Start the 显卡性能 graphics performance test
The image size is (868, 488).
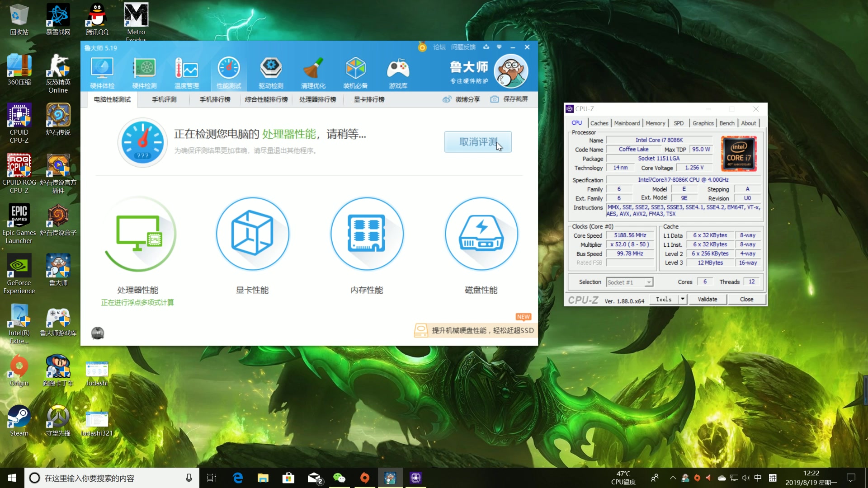pos(252,234)
